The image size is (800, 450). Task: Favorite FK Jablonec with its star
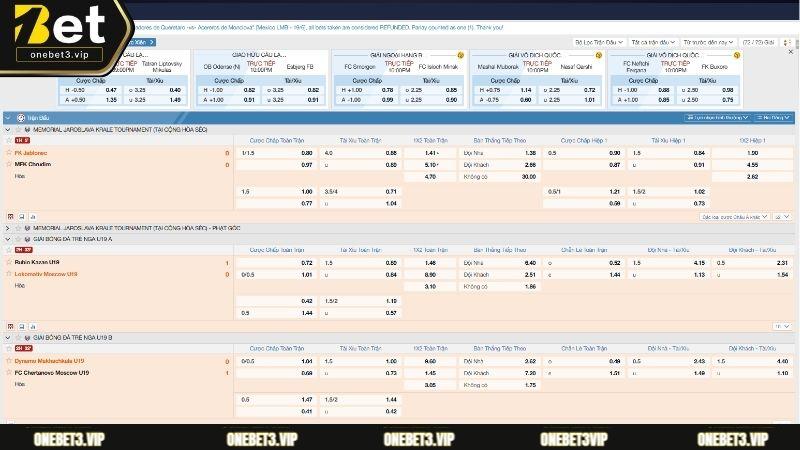9,153
